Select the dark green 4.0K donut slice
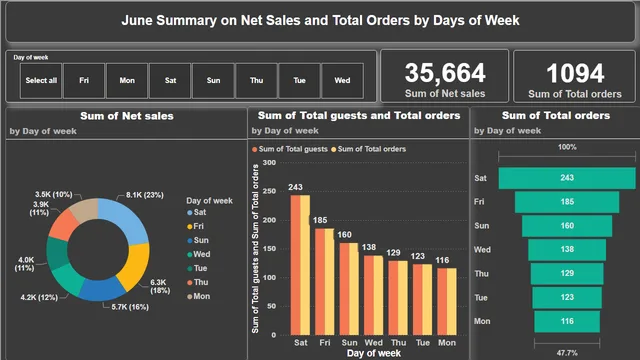This screenshot has height=360, width=640. 57,253
